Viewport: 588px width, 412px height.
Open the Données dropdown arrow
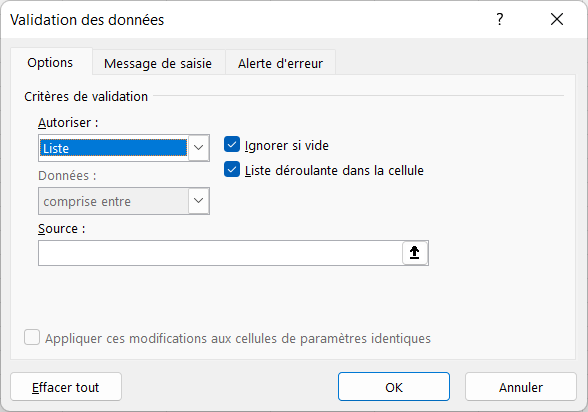pos(198,201)
